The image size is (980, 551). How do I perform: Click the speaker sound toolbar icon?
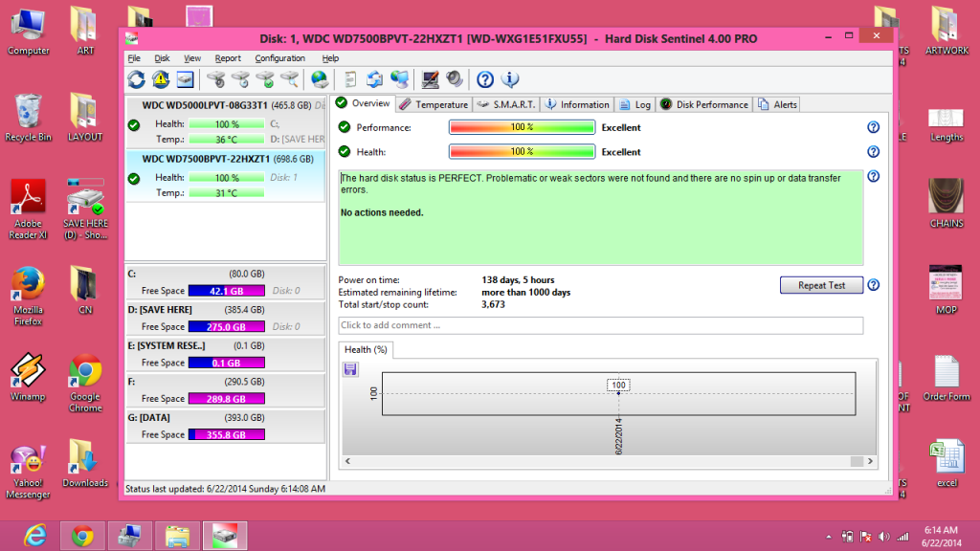pyautogui.click(x=455, y=79)
